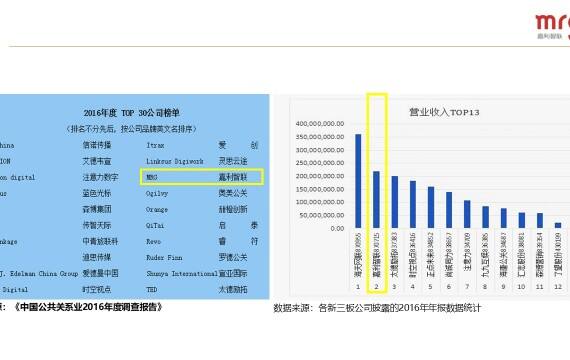570x360 pixels.
Task: Click the blue bar ranked 6
Action: tap(449, 210)
